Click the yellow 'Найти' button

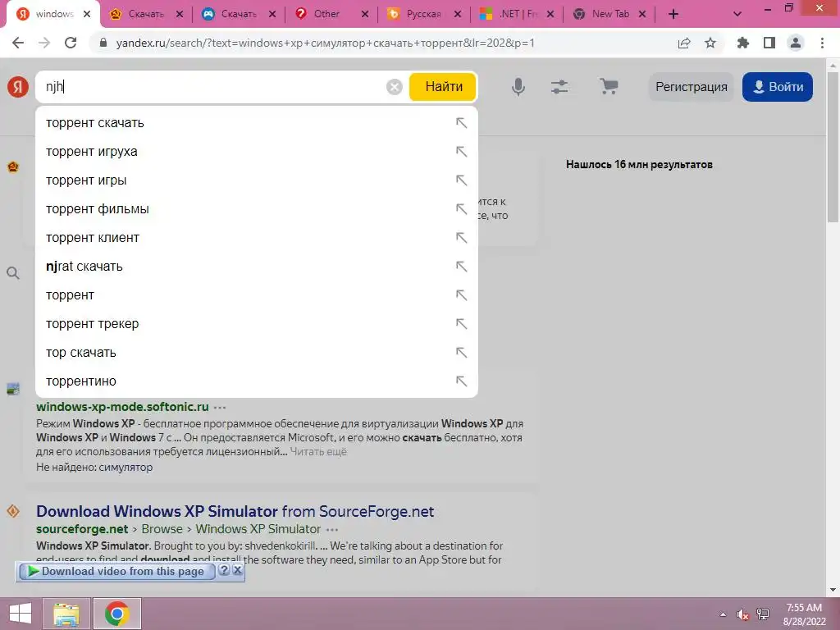point(443,87)
